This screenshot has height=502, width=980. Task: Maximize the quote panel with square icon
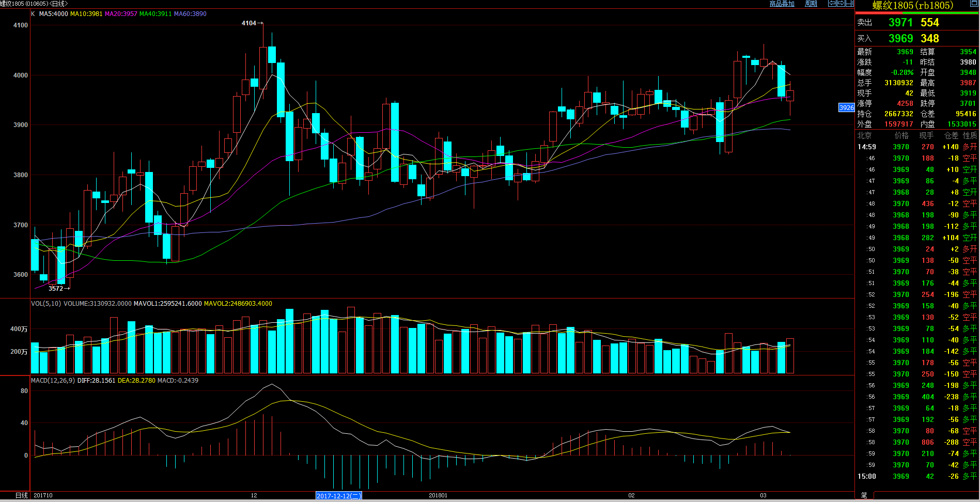pyautogui.click(x=974, y=4)
